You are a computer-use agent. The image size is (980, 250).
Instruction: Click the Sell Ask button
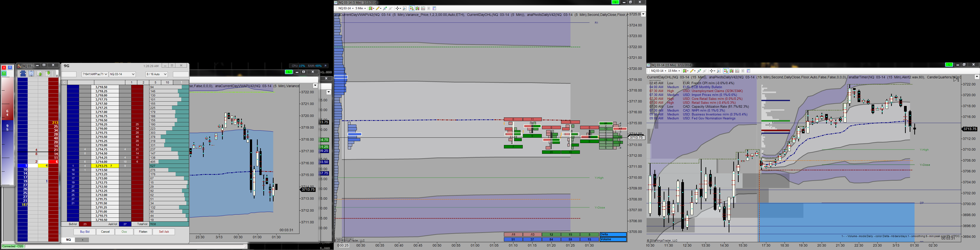click(x=164, y=232)
